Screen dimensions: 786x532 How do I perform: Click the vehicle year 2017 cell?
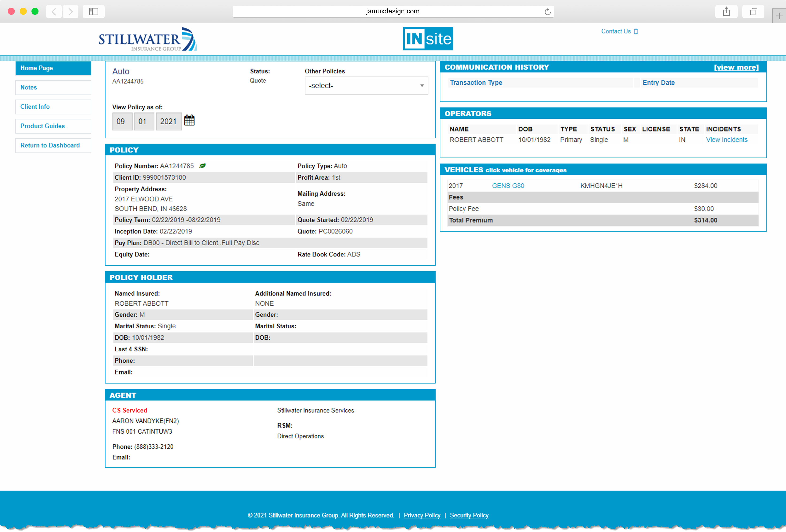coord(456,186)
